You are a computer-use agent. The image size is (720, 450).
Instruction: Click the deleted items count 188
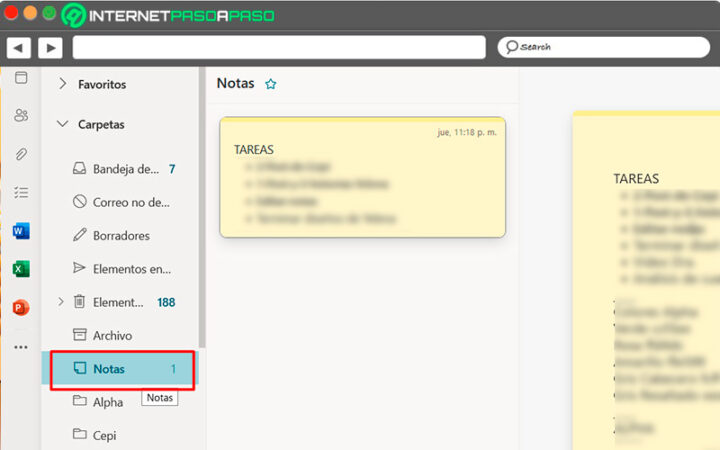click(166, 302)
